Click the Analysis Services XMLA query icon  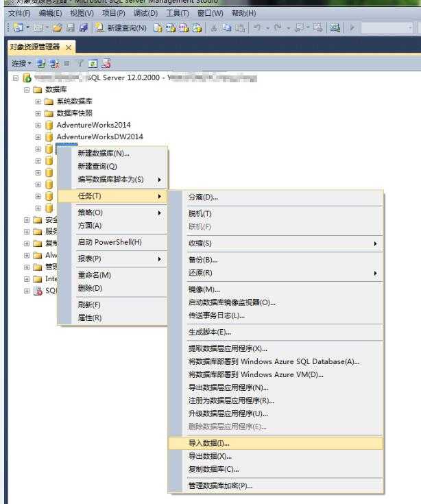point(197,28)
